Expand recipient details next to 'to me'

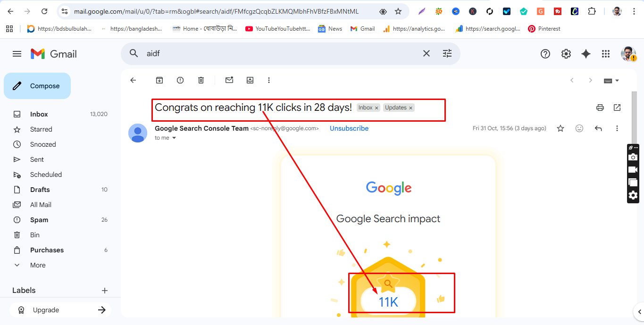174,138
